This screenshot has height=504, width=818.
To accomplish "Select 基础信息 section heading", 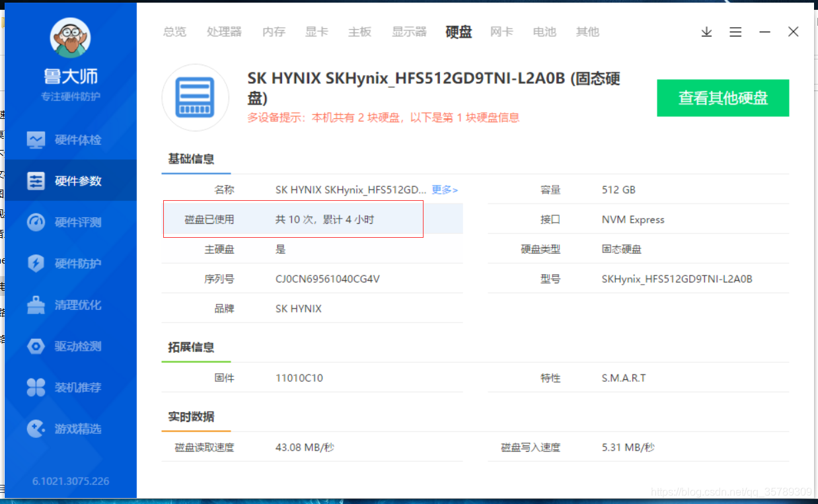I will pyautogui.click(x=191, y=159).
